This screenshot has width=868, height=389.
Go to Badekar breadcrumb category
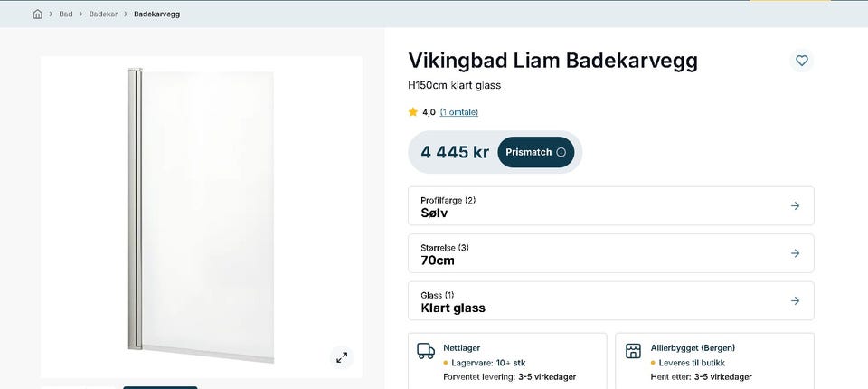[x=103, y=14]
